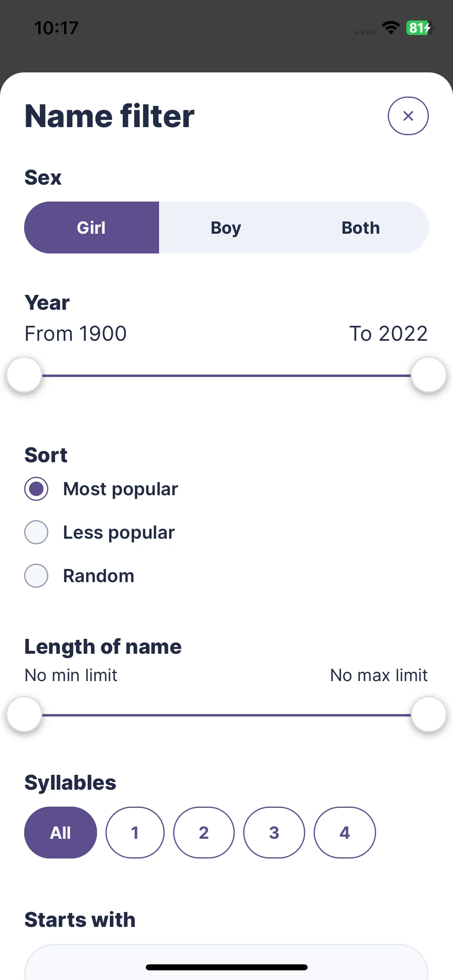Click the Year slider's From 1900 handle

25,375
